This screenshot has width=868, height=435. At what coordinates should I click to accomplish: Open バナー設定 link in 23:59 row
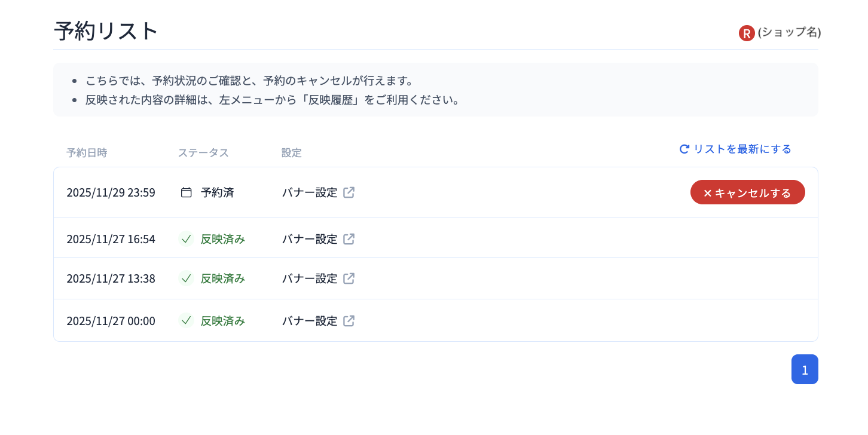(x=310, y=192)
